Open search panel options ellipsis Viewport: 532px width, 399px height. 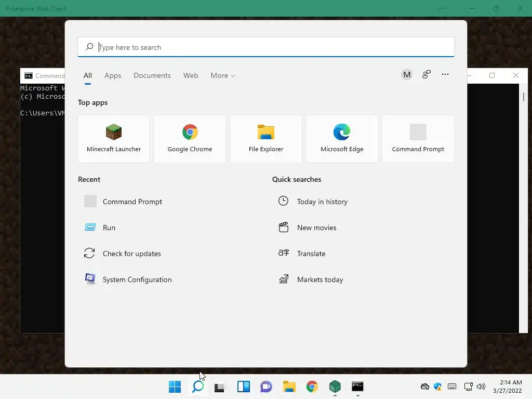tap(445, 74)
